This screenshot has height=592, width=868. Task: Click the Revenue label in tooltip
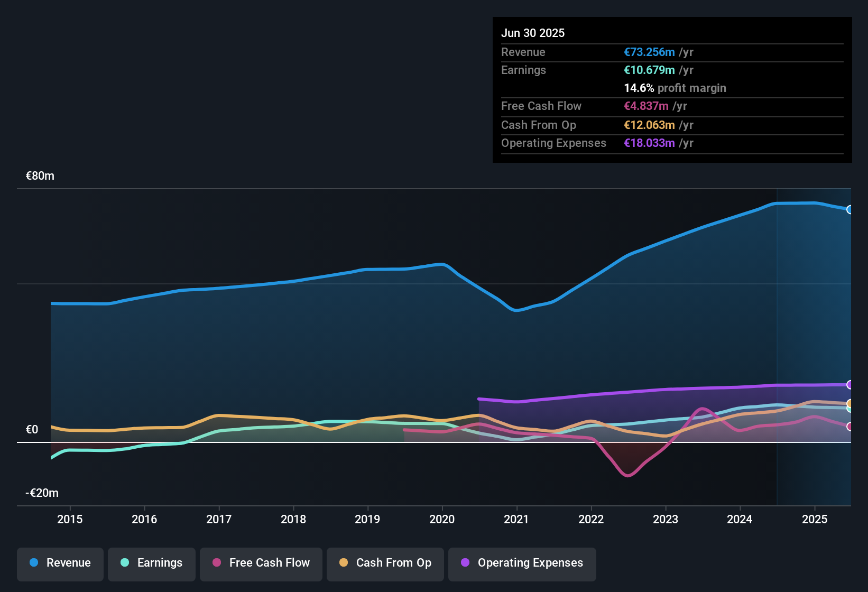click(523, 52)
